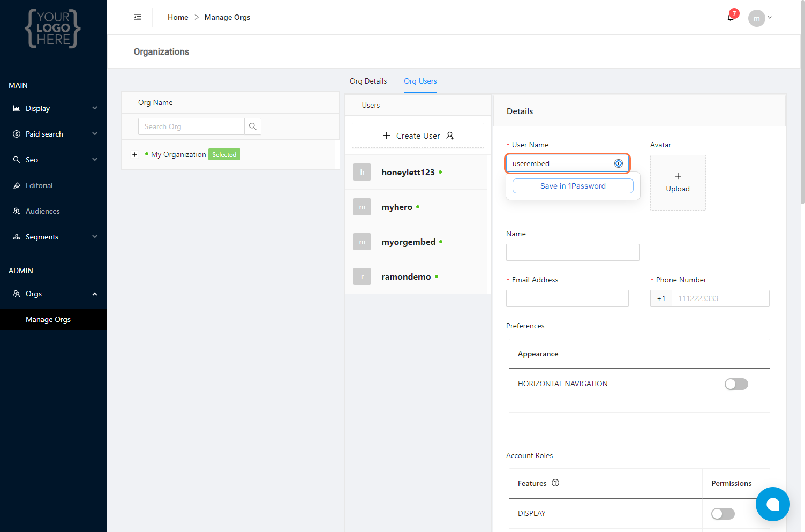Click the 1Password icon in User Name field
Image resolution: width=805 pixels, height=532 pixels.
[619, 163]
